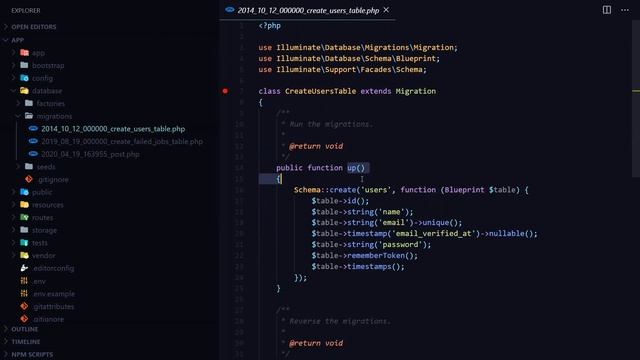The width and height of the screenshot is (640, 360).
Task: Click the Illuminate\Support\Facades\Schema import
Action: tap(351, 69)
